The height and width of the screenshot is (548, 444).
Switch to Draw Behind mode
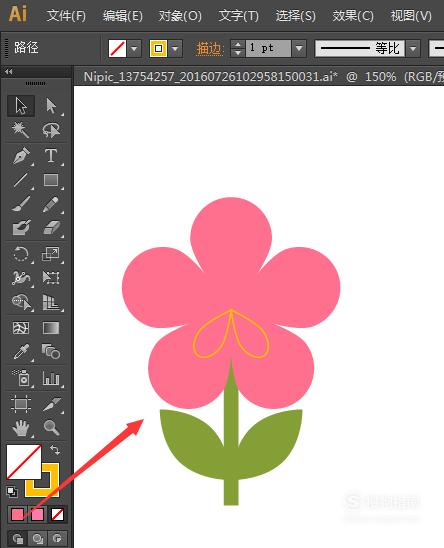(x=37, y=539)
